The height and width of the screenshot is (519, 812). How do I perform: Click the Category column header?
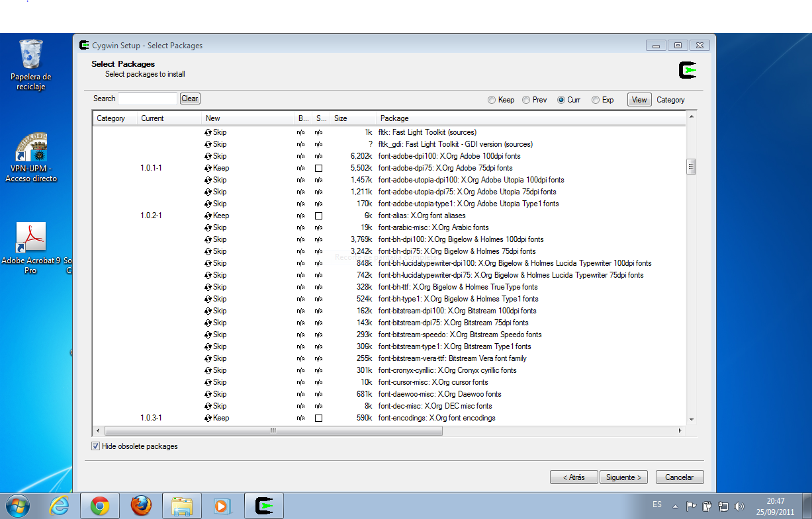point(114,118)
